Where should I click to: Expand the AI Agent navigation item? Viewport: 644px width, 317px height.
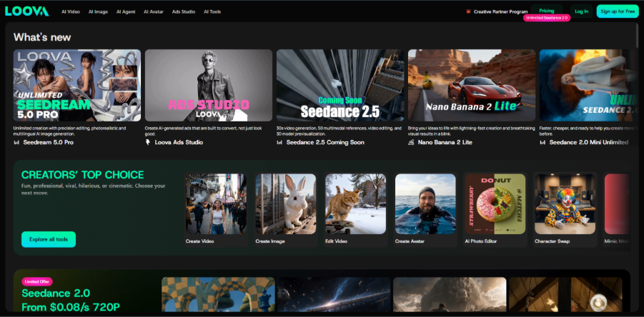[x=126, y=11]
